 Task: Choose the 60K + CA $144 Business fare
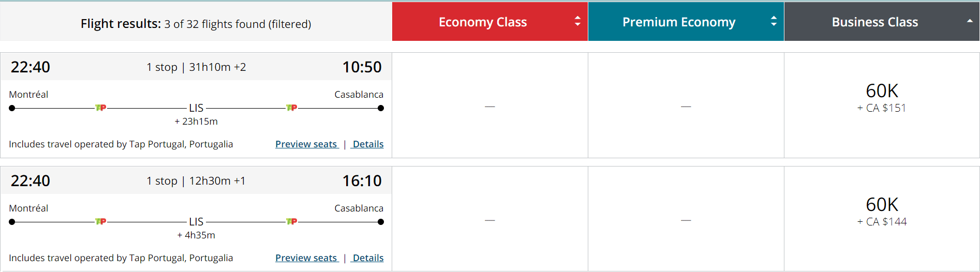click(882, 211)
